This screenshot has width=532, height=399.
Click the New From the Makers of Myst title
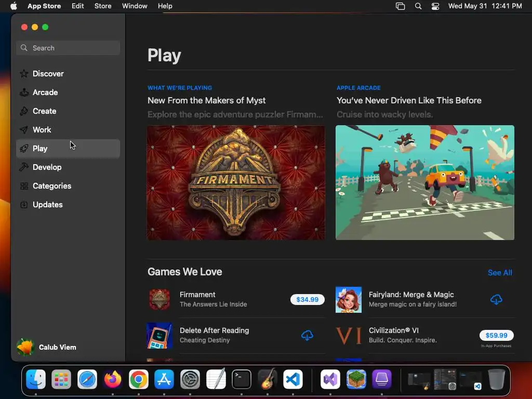pyautogui.click(x=207, y=100)
